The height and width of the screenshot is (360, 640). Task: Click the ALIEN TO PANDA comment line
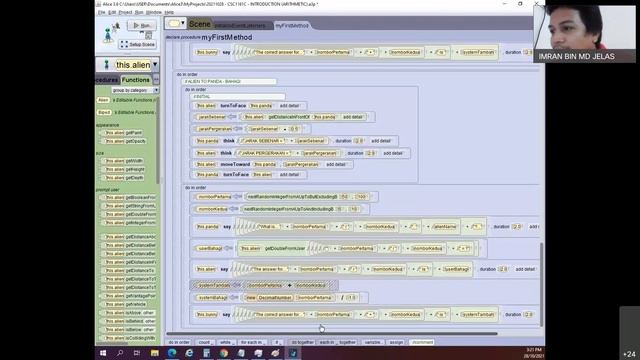tap(229, 82)
